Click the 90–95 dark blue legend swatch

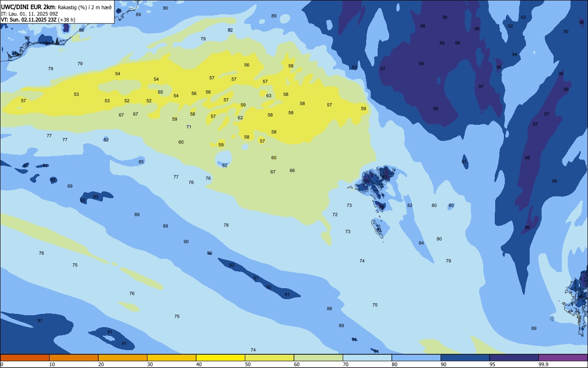coord(465,357)
